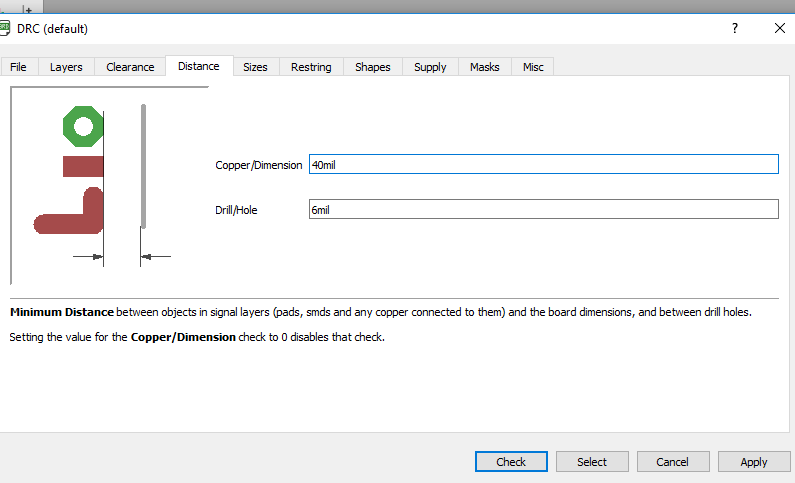This screenshot has width=795, height=483.
Task: Click the Copper/Dimension value field
Action: 543,164
